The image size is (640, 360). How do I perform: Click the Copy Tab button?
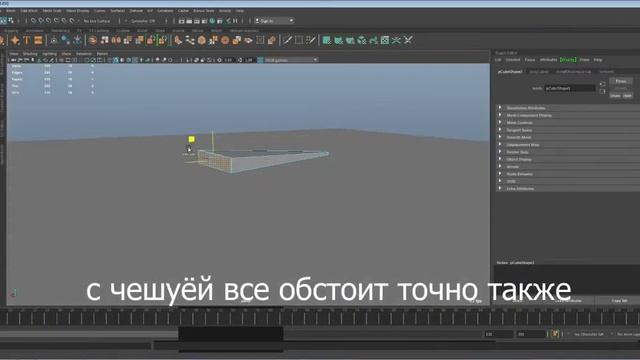point(619,301)
